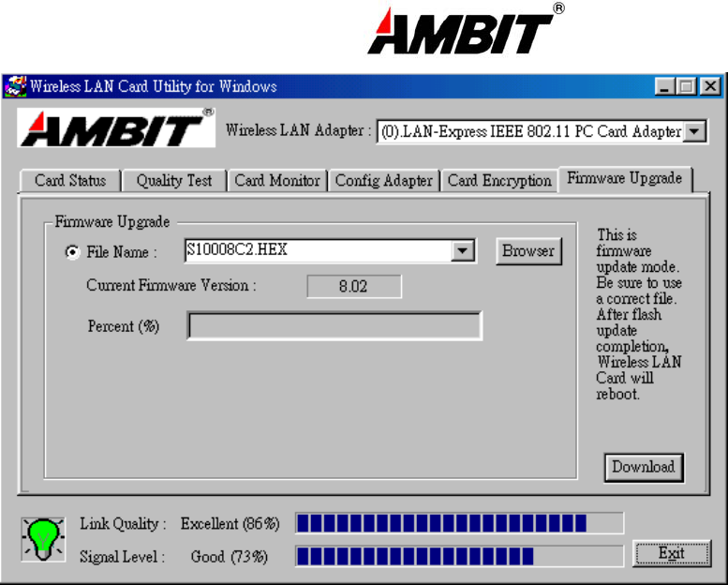Click the 'Percent (%)' label
Image resolution: width=728 pixels, height=585 pixels.
pyautogui.click(x=124, y=326)
